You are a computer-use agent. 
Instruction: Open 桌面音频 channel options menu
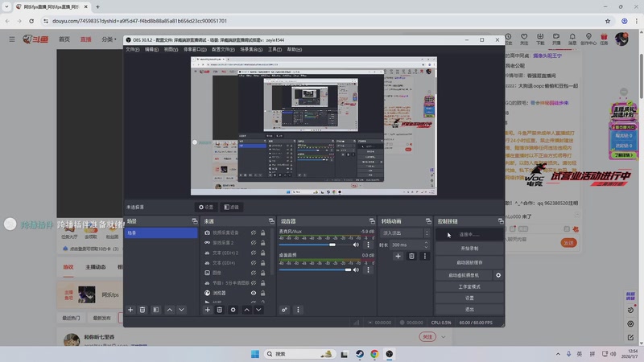point(369,269)
